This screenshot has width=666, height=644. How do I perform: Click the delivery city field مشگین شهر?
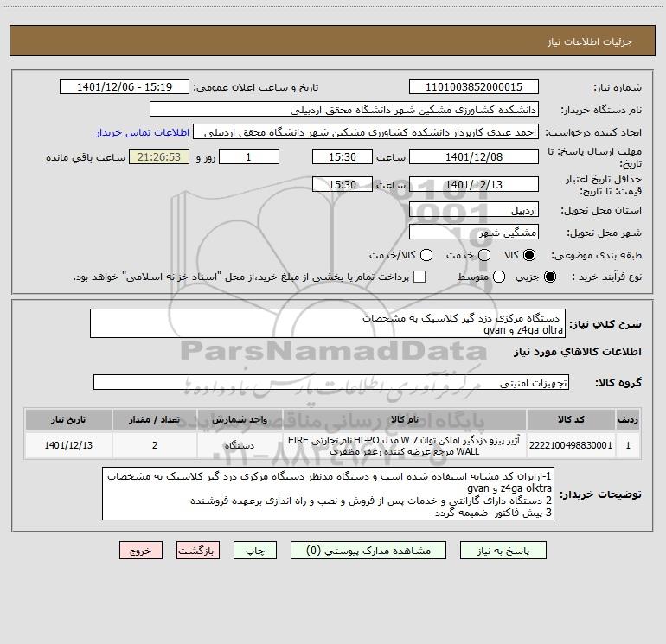click(474, 233)
